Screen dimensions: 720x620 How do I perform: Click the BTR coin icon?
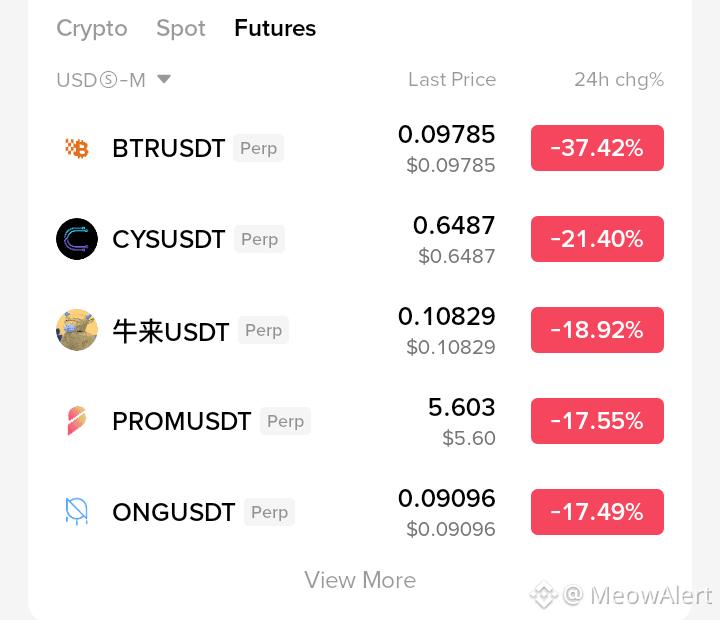pos(77,148)
